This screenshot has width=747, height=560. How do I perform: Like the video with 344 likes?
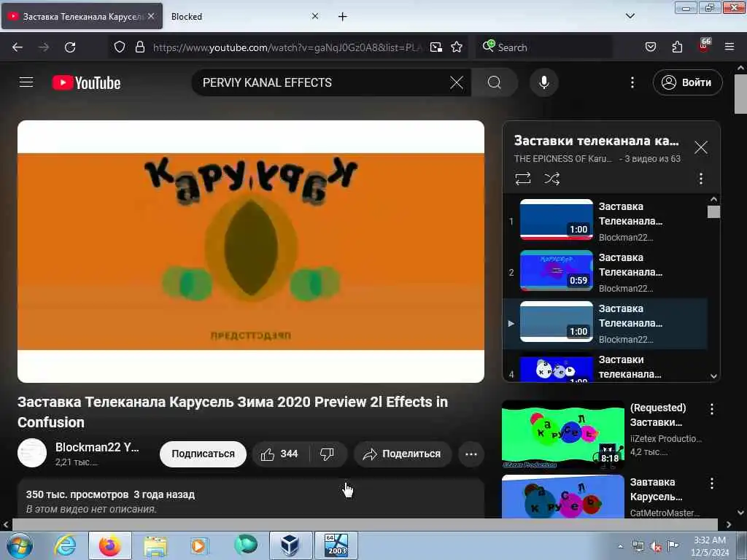point(280,454)
